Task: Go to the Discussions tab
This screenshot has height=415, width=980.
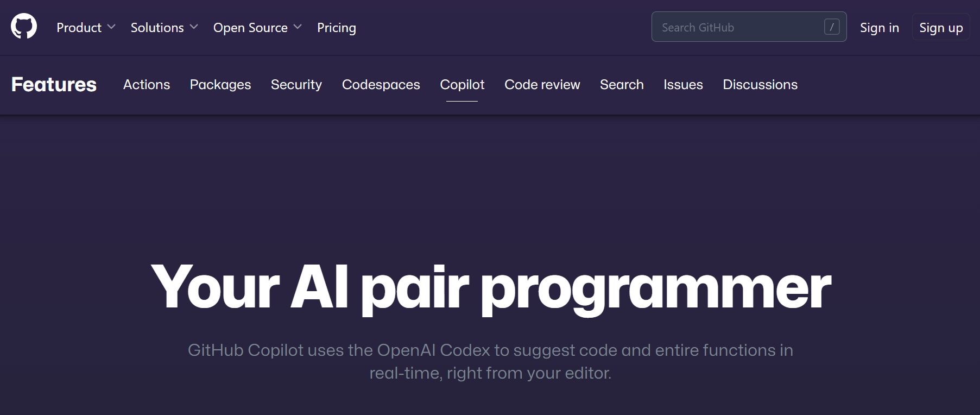Action: click(760, 85)
